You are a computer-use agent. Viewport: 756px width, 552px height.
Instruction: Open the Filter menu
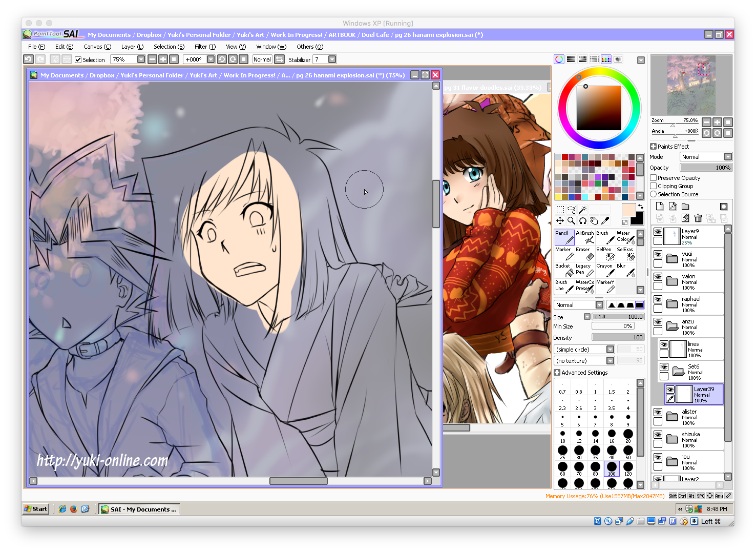pyautogui.click(x=205, y=47)
